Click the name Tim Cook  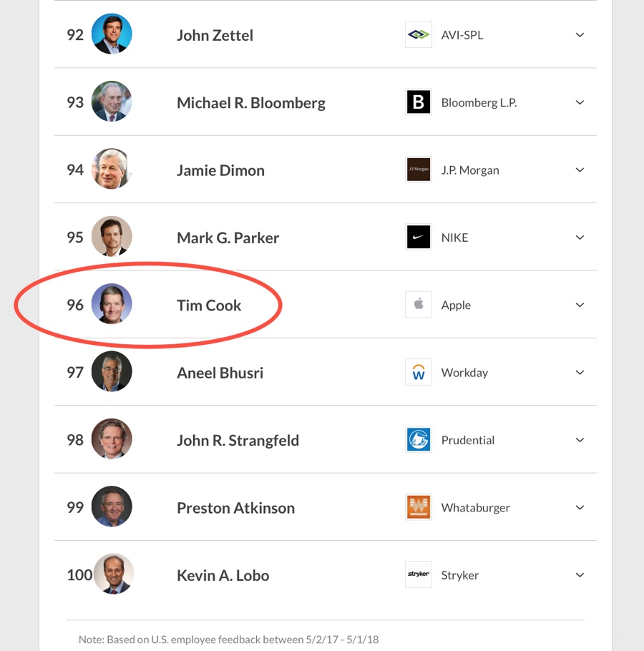pyautogui.click(x=209, y=304)
